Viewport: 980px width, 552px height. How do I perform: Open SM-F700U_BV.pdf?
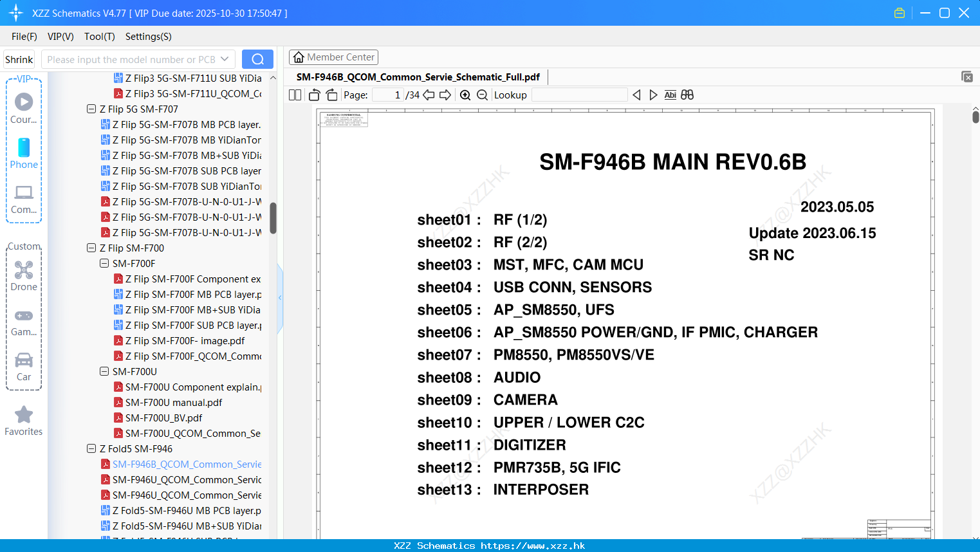[158, 418]
